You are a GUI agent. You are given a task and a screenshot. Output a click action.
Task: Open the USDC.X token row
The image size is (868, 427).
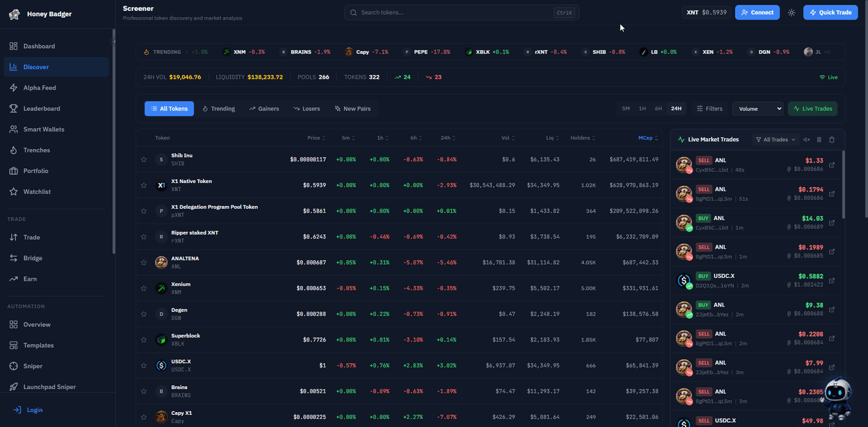pos(399,365)
